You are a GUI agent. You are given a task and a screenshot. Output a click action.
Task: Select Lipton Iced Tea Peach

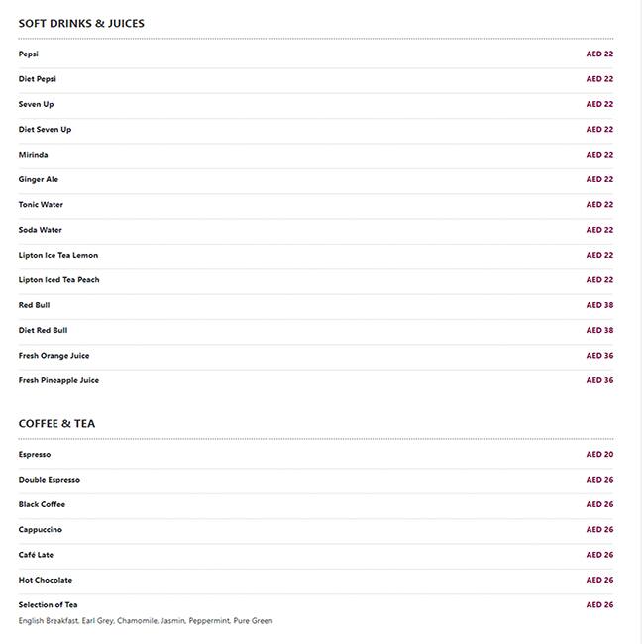(59, 280)
